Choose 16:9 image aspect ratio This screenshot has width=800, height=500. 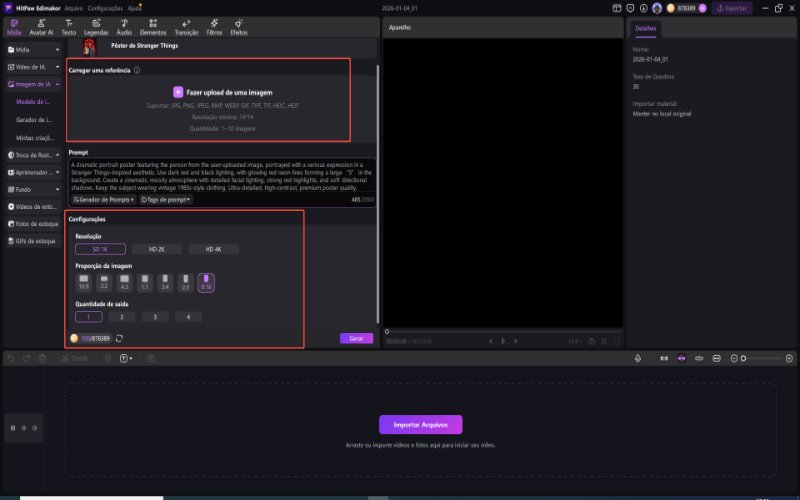click(84, 282)
